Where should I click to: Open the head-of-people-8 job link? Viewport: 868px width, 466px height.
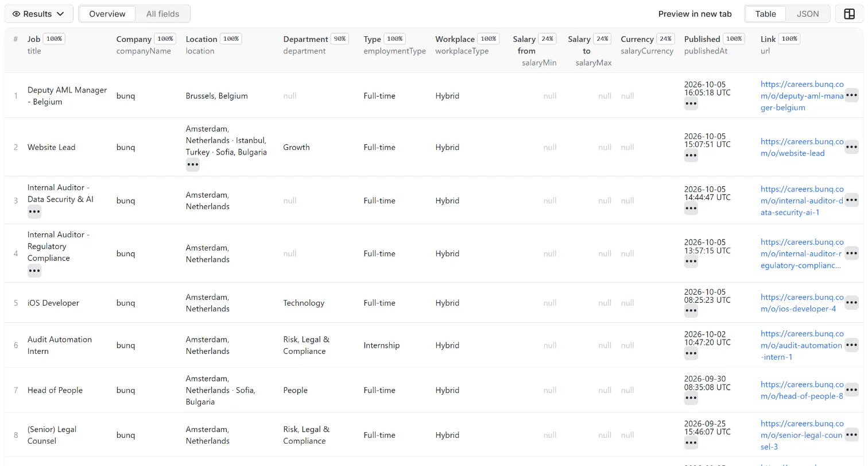pyautogui.click(x=802, y=390)
